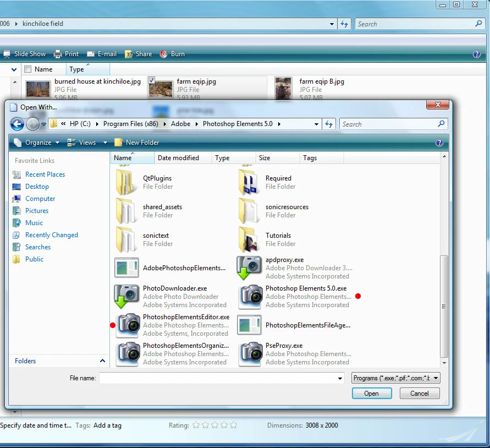Viewport: 490px width, 448px height.
Task: Open the Required folder icon
Action: pyautogui.click(x=249, y=182)
